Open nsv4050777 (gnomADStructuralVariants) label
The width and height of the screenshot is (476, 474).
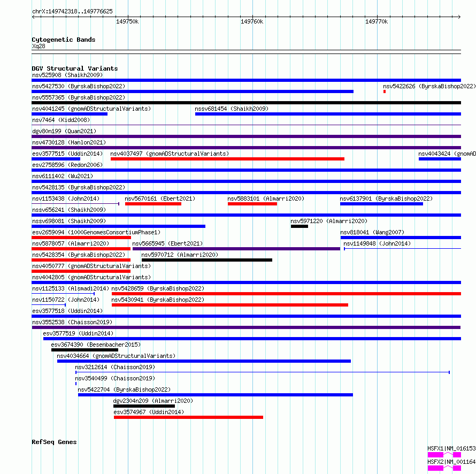(x=91, y=266)
